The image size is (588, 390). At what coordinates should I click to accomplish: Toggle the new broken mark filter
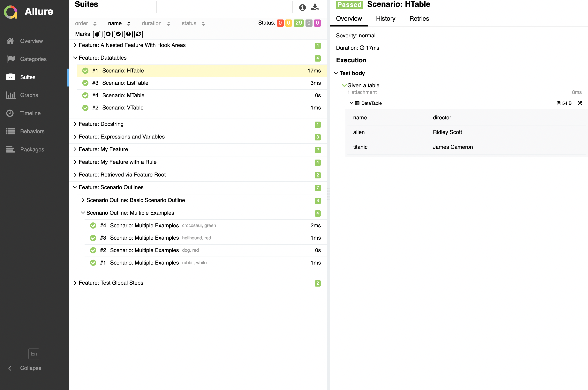128,34
